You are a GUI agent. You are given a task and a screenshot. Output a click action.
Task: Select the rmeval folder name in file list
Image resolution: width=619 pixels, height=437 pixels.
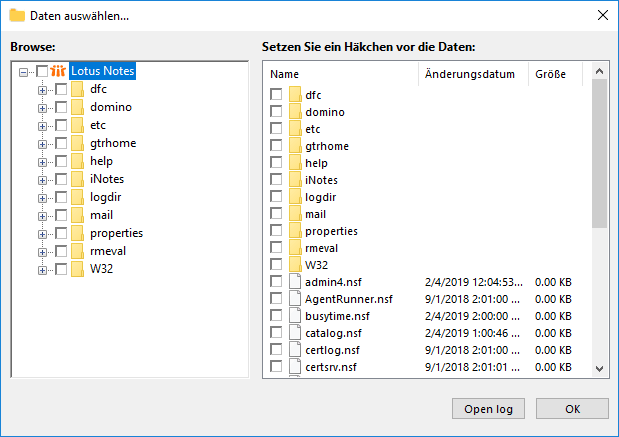pyautogui.click(x=321, y=248)
